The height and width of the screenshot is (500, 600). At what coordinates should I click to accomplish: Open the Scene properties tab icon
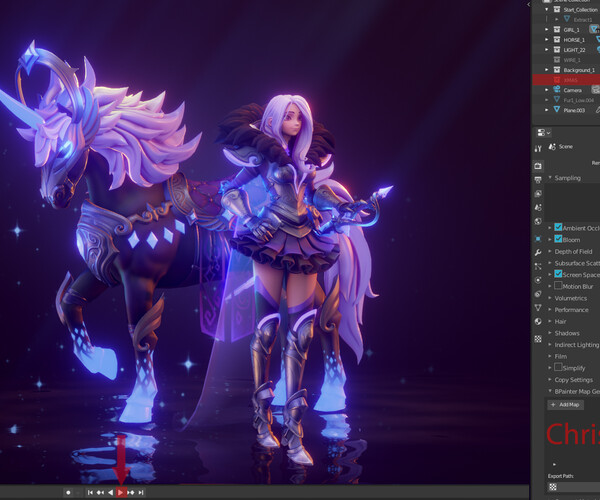pos(538,207)
